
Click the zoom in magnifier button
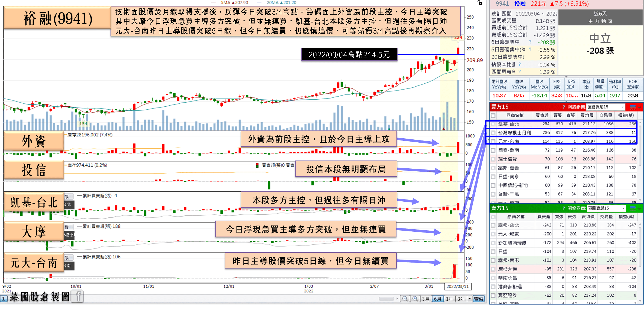coord(415,299)
